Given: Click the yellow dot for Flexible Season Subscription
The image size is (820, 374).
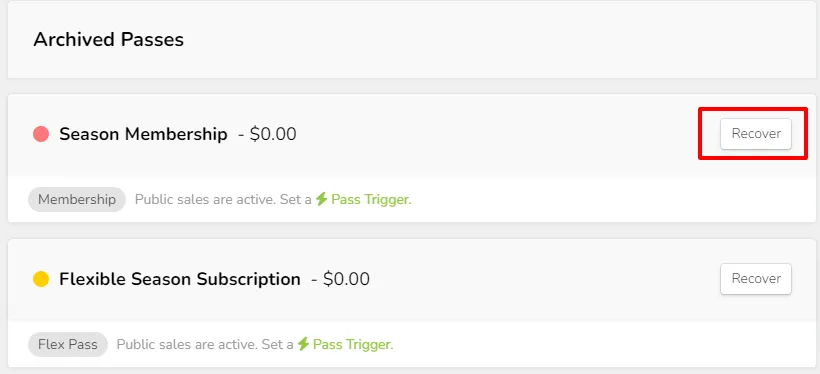Looking at the screenshot, I should 41,279.
